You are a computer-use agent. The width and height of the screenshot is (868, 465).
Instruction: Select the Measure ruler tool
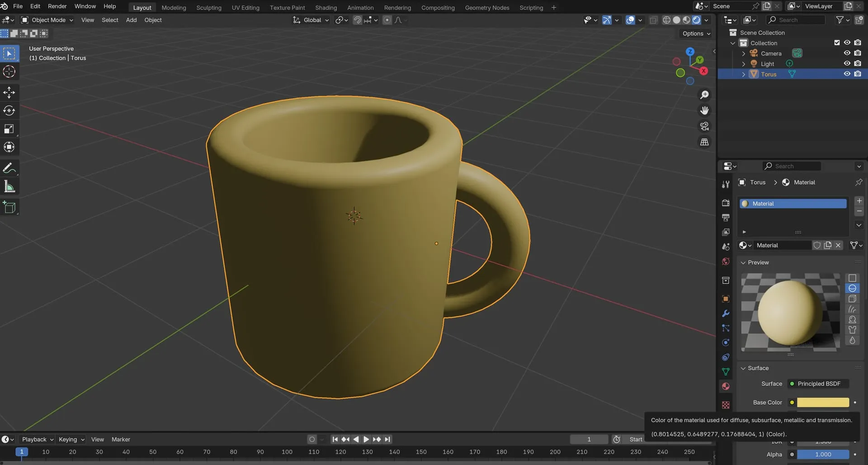pyautogui.click(x=9, y=186)
